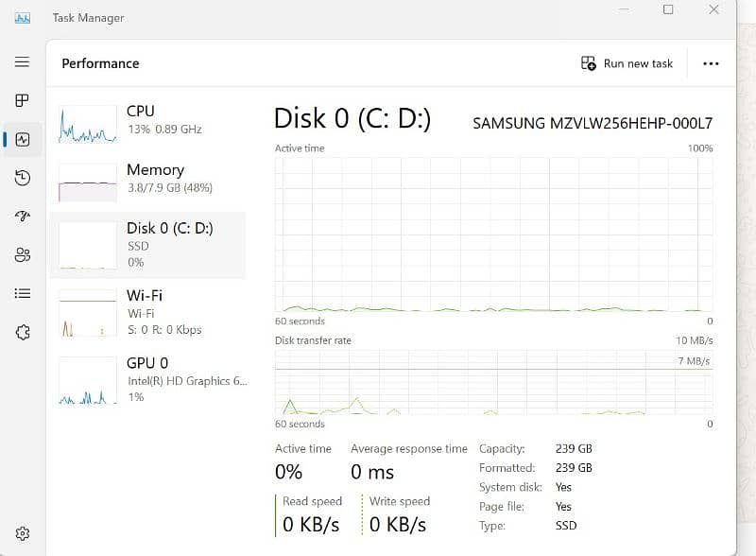The height and width of the screenshot is (556, 756).
Task: Click the Disk transfer rate graph
Action: (493, 383)
